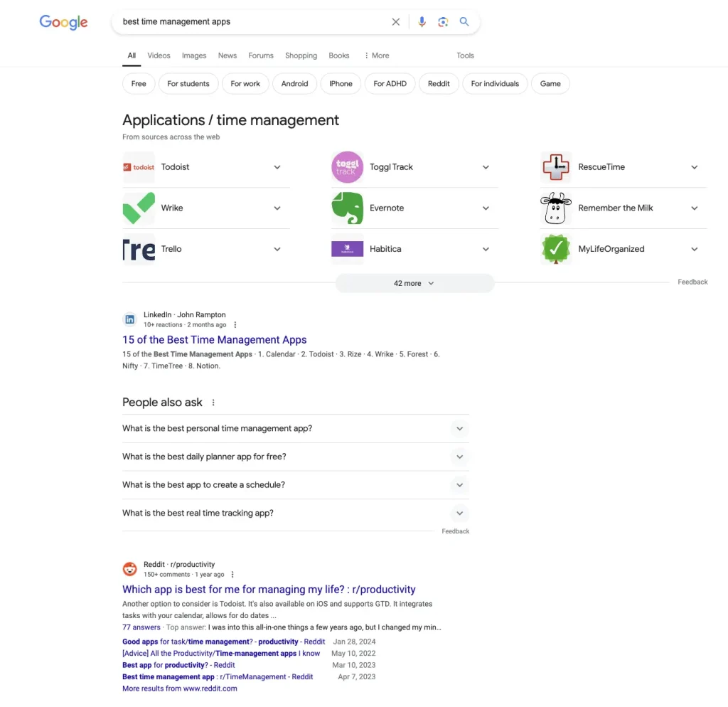
Task: Select the Toggl Track logo icon
Action: coord(347,166)
